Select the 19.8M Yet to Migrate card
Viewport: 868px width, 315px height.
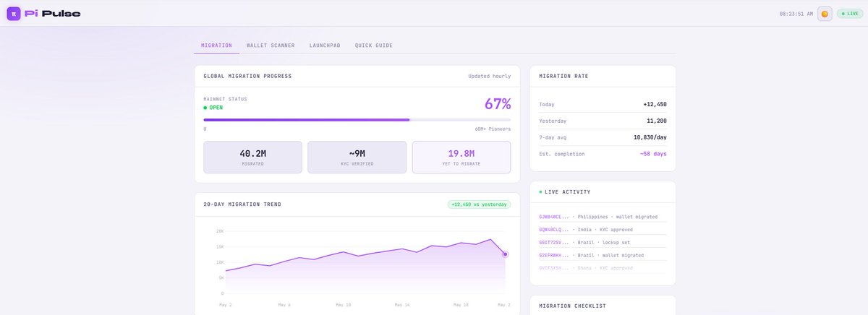[461, 157]
